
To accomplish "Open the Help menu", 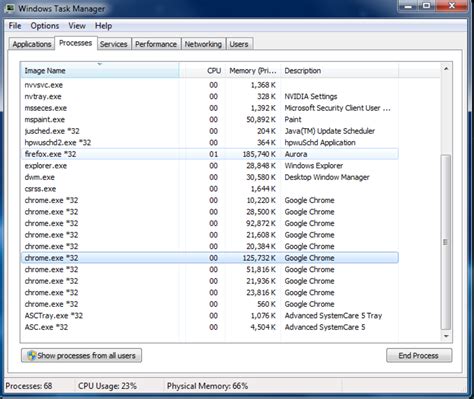I will click(103, 26).
